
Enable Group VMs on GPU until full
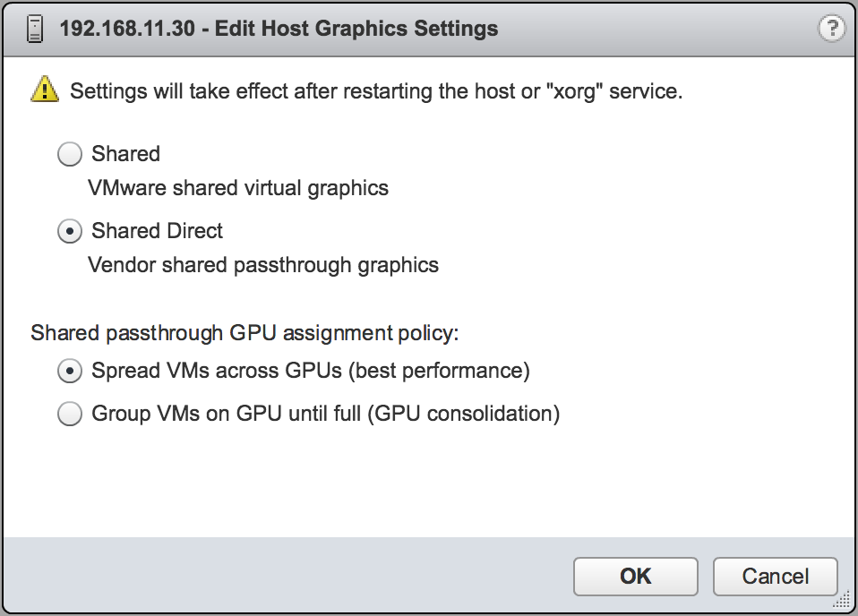pos(69,414)
